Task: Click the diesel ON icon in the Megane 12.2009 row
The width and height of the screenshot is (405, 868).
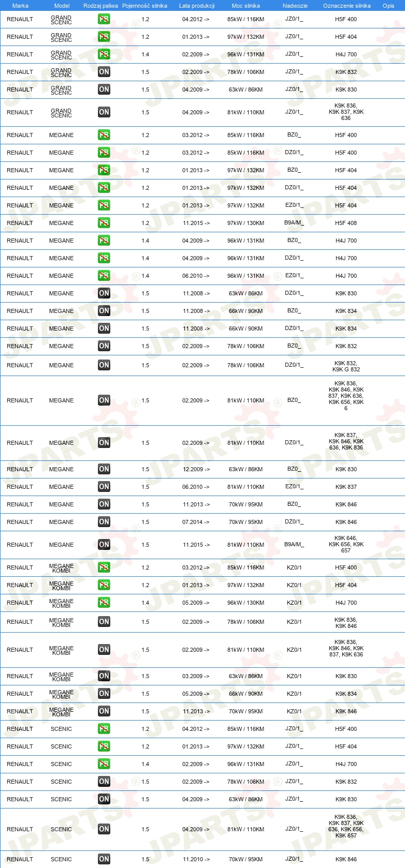Action: (104, 469)
